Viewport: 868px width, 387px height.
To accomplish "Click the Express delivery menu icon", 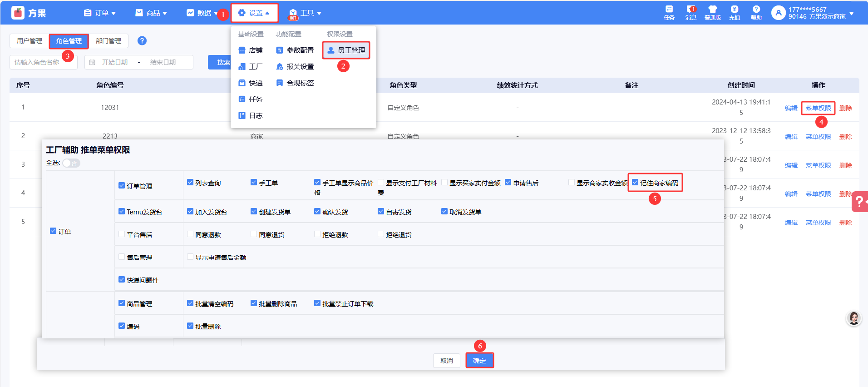I will pos(242,83).
